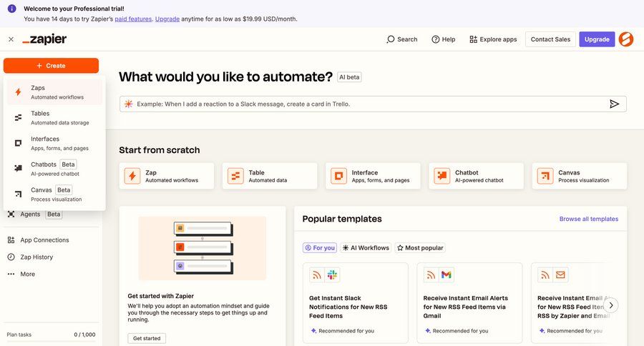Click the Canvas Process visualization card
Image resolution: width=644 pixels, height=346 pixels.
580,176
